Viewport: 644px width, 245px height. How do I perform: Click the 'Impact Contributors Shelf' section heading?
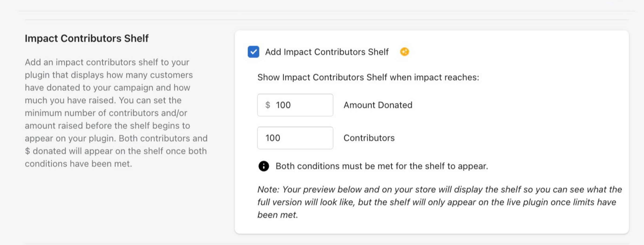pyautogui.click(x=87, y=38)
